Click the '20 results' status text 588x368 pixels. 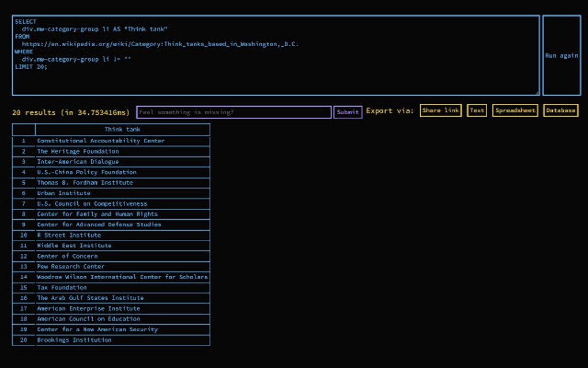coord(71,112)
